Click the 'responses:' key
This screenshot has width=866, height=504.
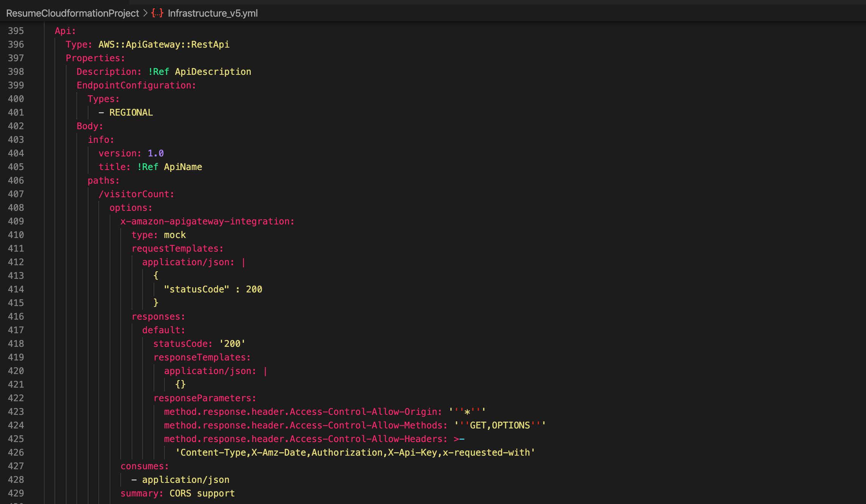[158, 317]
